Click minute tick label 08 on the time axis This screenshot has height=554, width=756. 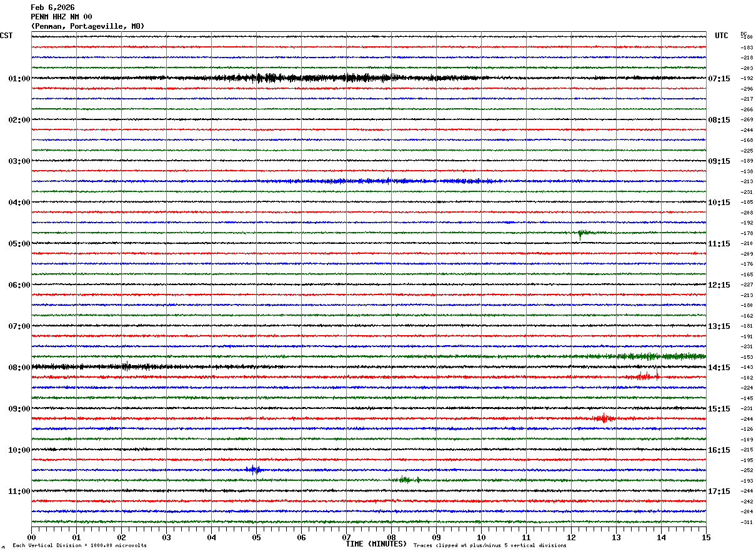point(391,537)
